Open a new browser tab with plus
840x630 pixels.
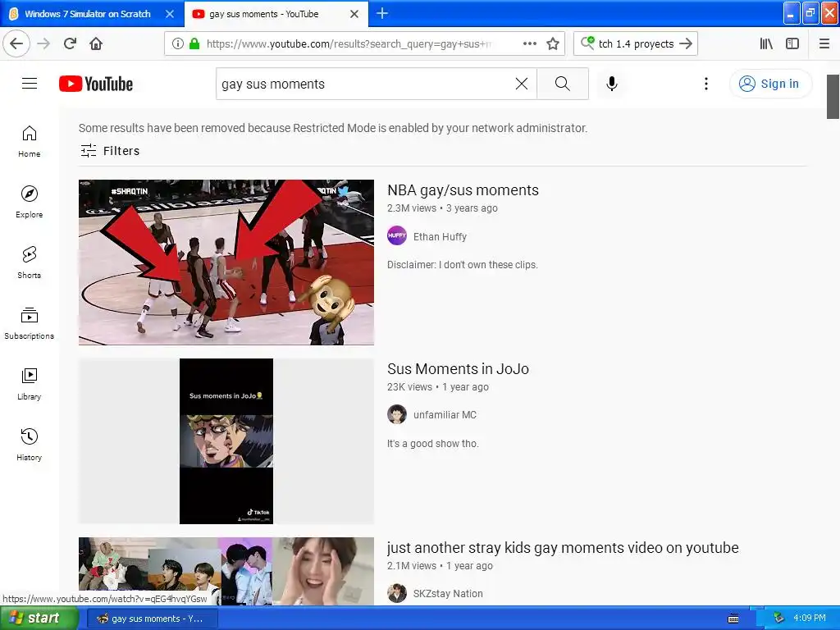pos(382,13)
